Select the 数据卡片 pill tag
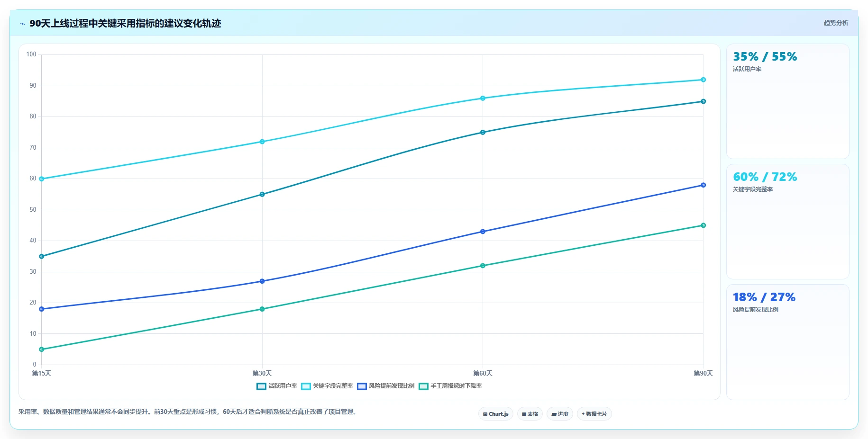This screenshot has width=868, height=439. (x=594, y=414)
